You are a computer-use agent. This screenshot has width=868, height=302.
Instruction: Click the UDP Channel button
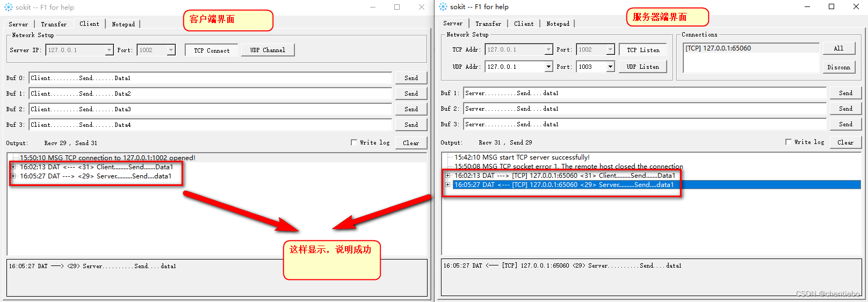[267, 50]
